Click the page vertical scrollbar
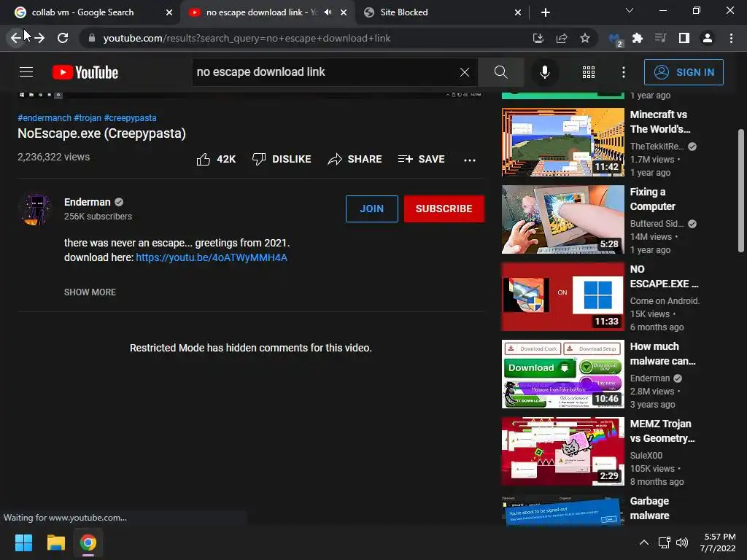This screenshot has height=560, width=747. tap(741, 190)
